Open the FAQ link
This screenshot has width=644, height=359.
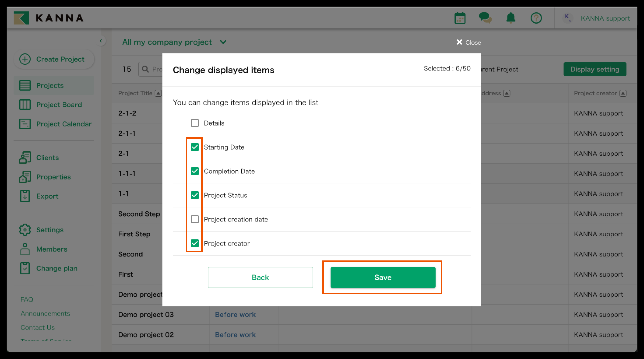click(27, 299)
